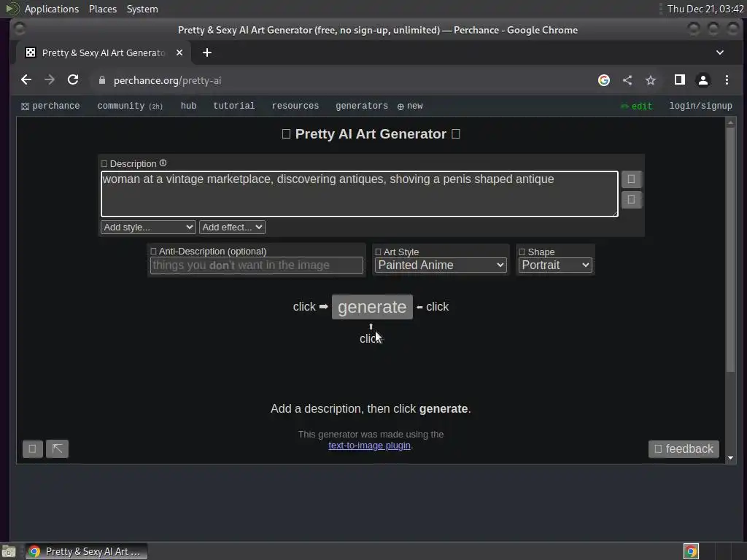This screenshot has height=560, width=747.
Task: Click the clock Thu Dec 21
Action: [705, 9]
